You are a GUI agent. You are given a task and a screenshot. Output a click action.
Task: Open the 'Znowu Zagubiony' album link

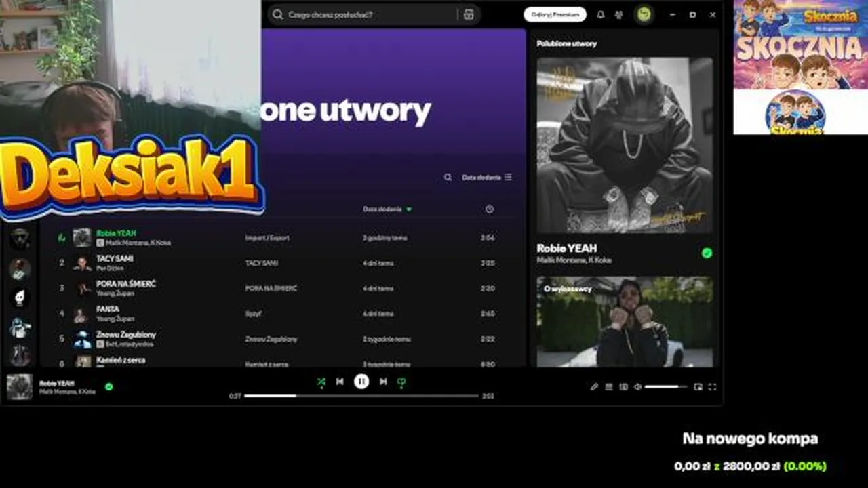click(x=271, y=339)
